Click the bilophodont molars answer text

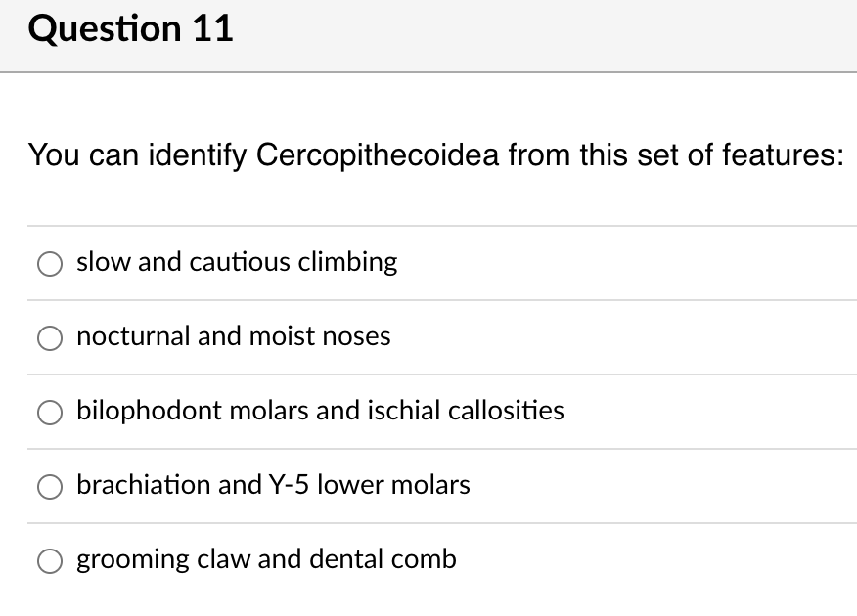[x=320, y=412]
